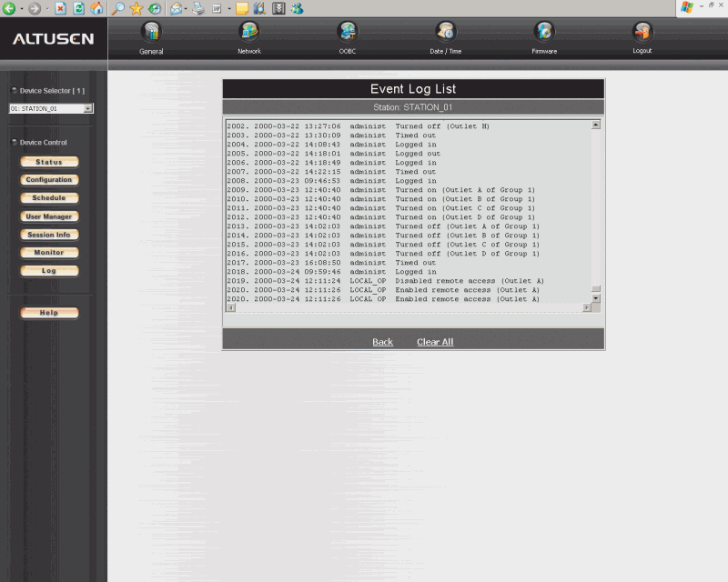This screenshot has width=728, height=582.
Task: Open the General settings icon
Action: pyautogui.click(x=151, y=33)
